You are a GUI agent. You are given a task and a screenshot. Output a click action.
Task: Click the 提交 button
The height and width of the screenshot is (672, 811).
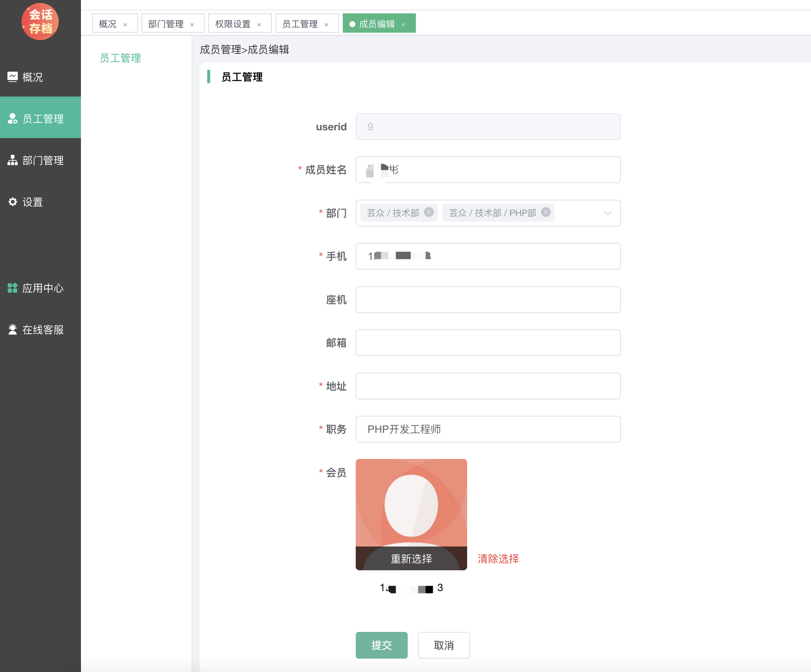click(x=381, y=645)
